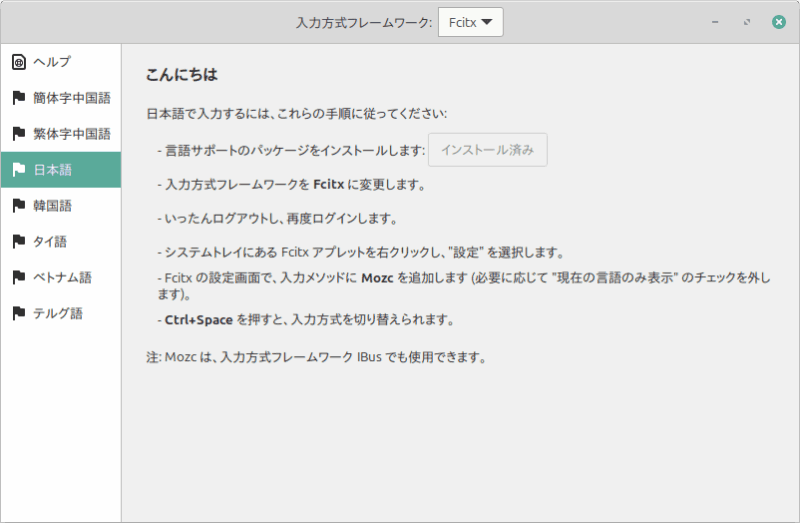
Task: Click the Help icon in the sidebar
Action: (x=18, y=62)
